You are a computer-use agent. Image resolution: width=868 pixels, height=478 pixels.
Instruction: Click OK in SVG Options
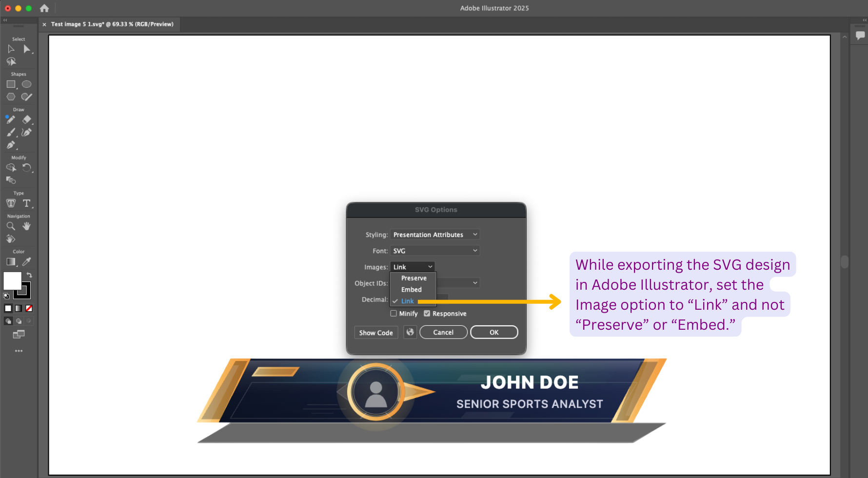point(493,332)
